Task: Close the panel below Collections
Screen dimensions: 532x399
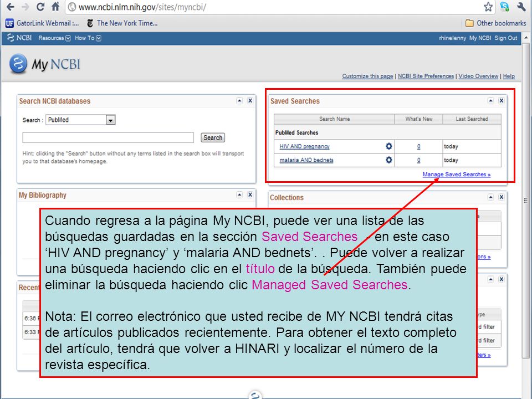Action: [x=502, y=279]
